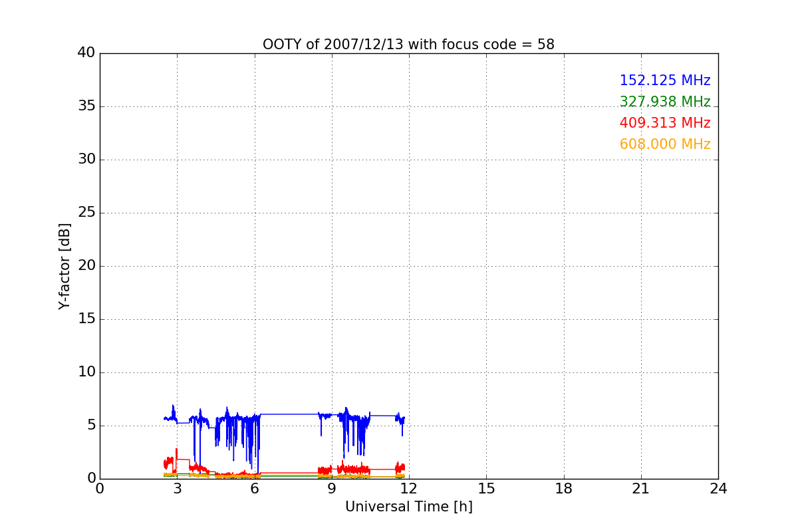Click the plot title 'OOTY of 2007/12/13 with focus code = 58'
Screen dimensions: 798x532
pyautogui.click(x=408, y=45)
